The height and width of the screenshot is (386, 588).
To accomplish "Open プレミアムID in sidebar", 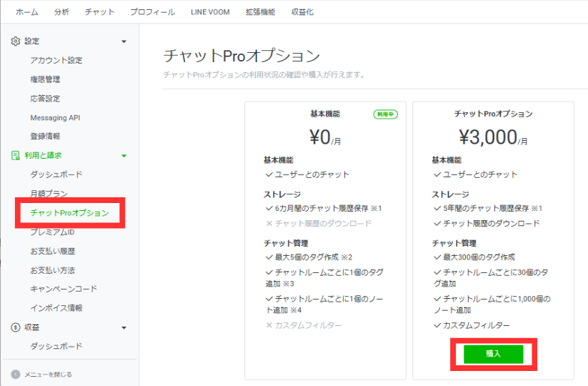I will point(52,232).
